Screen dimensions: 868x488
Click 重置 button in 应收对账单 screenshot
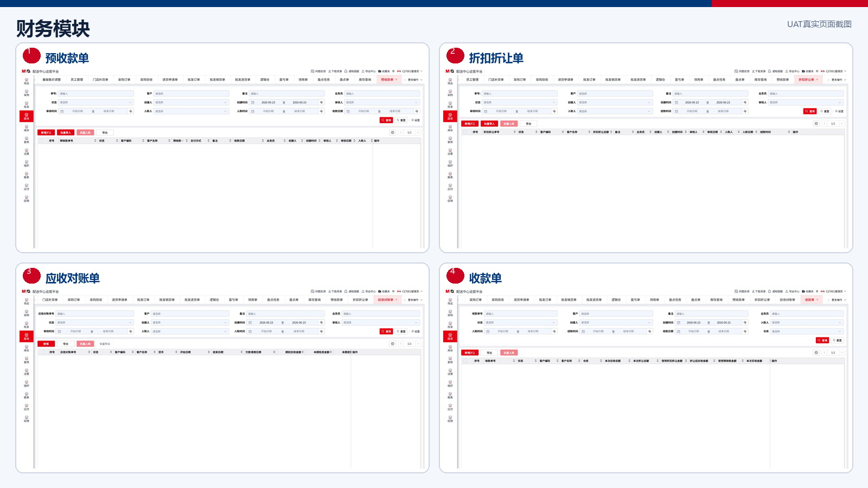(x=401, y=331)
